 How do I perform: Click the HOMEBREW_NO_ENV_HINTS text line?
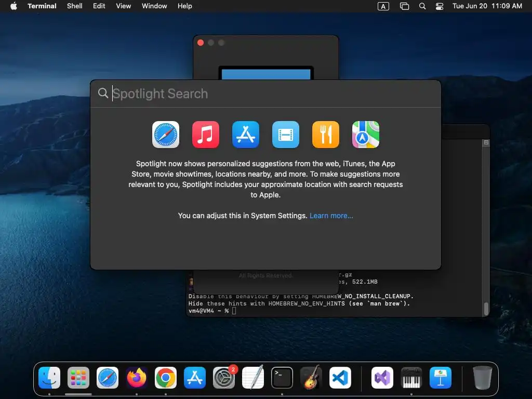(299, 303)
